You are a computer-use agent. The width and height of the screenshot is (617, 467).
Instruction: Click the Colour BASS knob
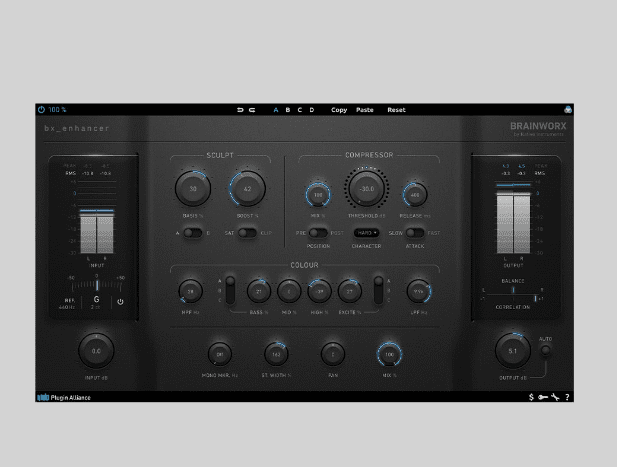[259, 291]
